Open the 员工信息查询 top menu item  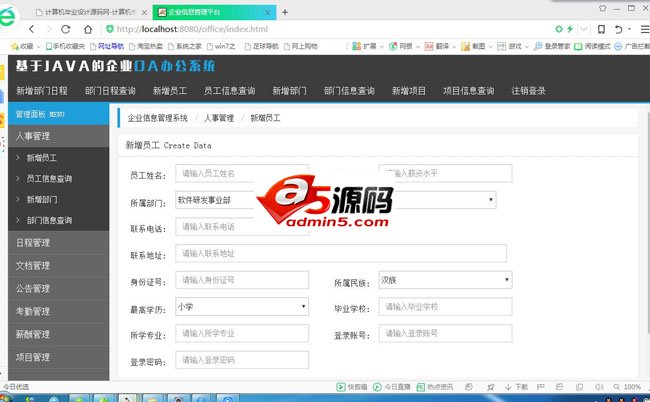pyautogui.click(x=229, y=91)
